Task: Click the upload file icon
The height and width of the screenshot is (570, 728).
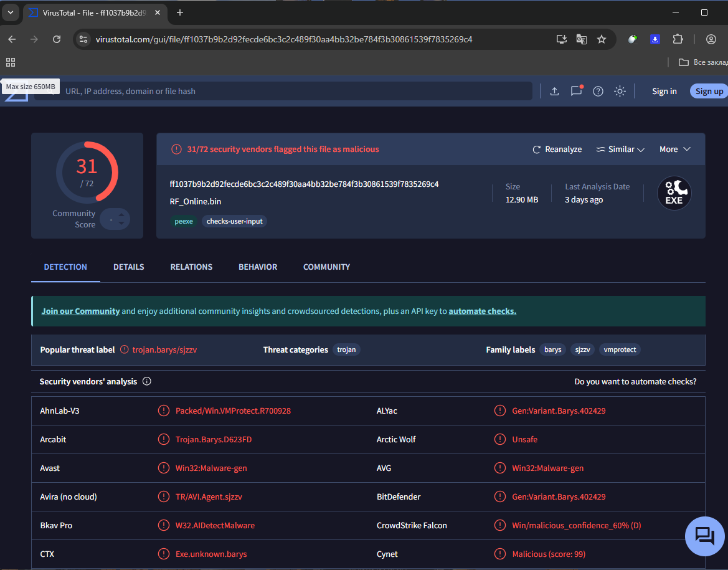Action: coord(554,92)
